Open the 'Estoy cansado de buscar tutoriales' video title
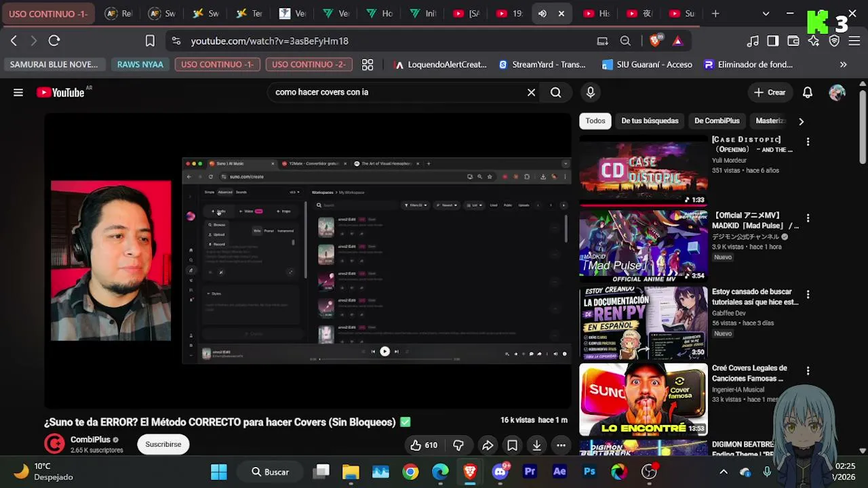This screenshot has height=488, width=868. tap(755, 297)
